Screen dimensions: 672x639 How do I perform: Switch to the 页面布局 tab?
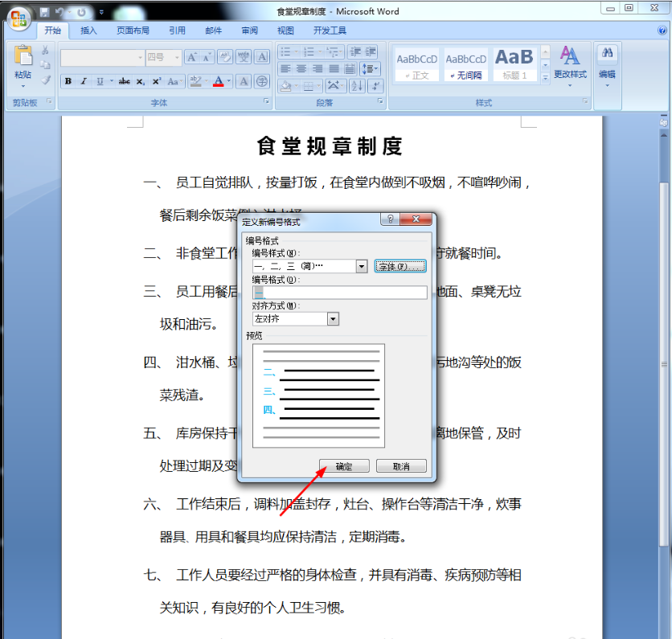[133, 31]
